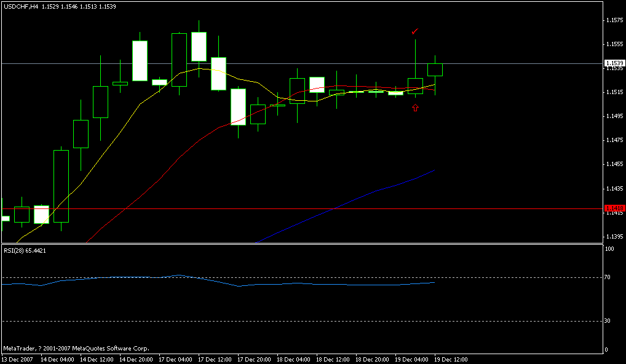Screen dimensions: 626x364
Task: Click the 18 Dec 04:00 time label
Action: (293, 360)
